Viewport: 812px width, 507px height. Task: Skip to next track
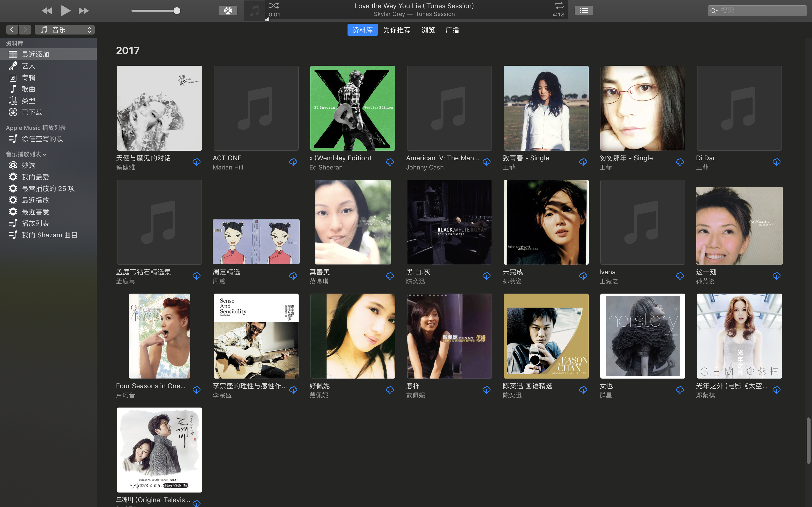83,11
